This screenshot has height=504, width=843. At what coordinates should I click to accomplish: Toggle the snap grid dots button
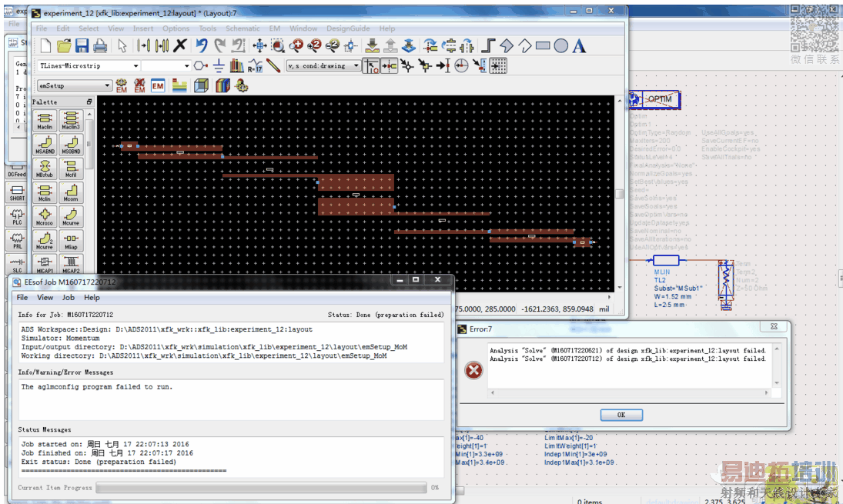498,66
